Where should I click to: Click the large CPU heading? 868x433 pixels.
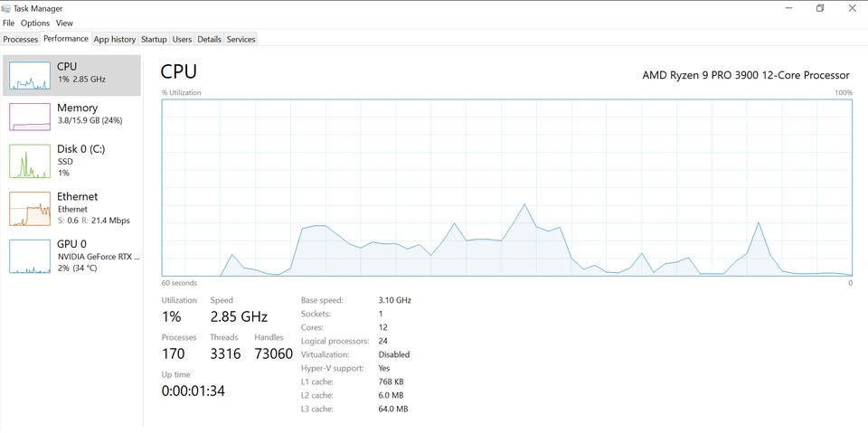178,71
